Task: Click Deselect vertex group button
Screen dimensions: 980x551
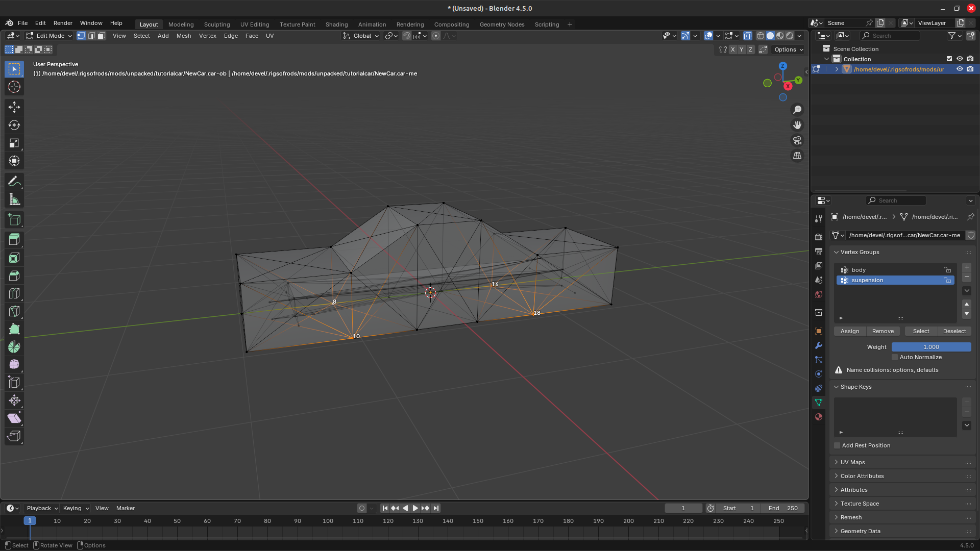Action: click(954, 331)
